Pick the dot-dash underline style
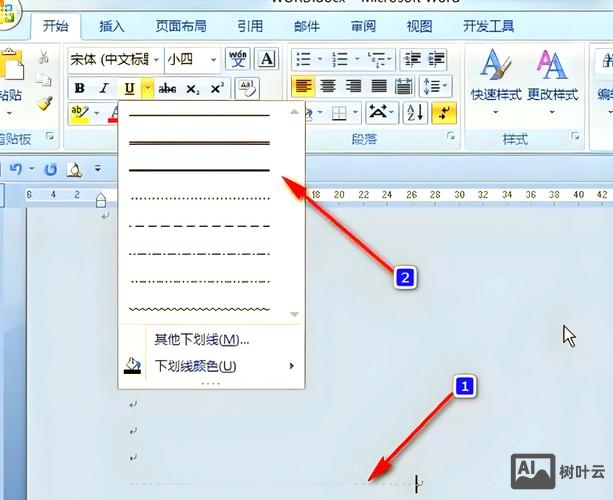Image resolution: width=613 pixels, height=500 pixels. [199, 254]
